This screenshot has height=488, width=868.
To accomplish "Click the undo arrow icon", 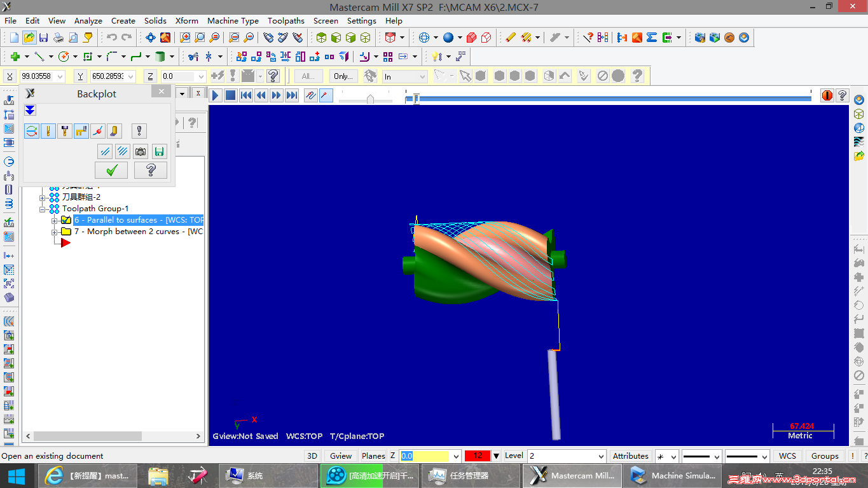I will 112,38.
